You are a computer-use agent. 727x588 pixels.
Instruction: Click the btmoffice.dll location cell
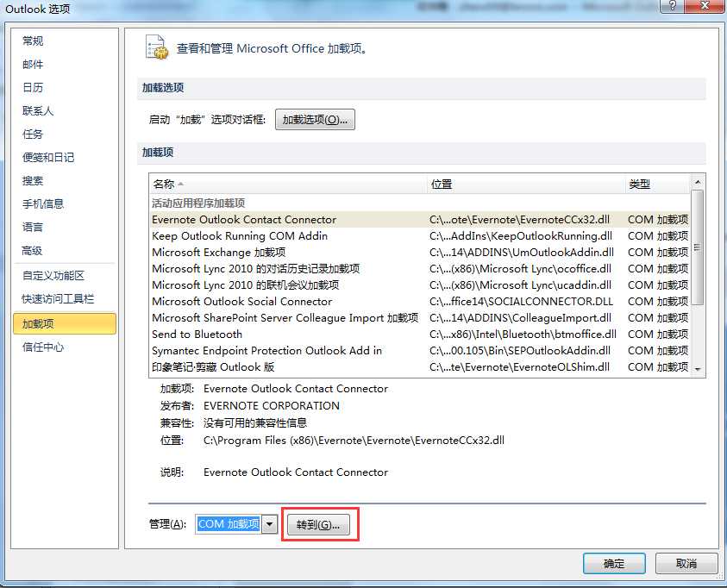click(523, 334)
